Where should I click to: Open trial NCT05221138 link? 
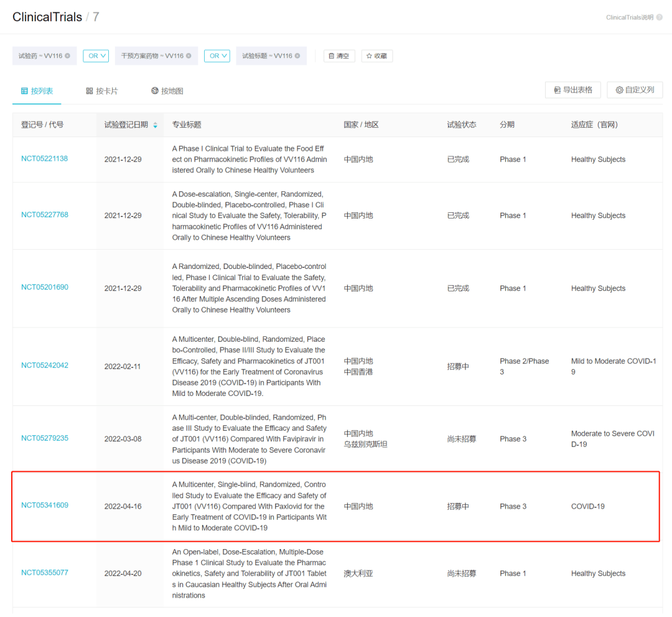click(45, 159)
